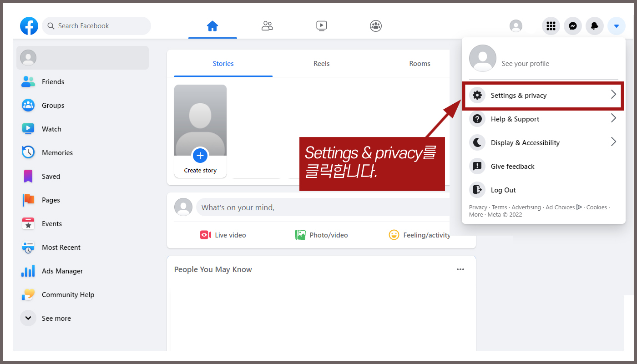Open Groups in the left sidebar
Screen dimensions: 637x364
(x=83, y=106)
